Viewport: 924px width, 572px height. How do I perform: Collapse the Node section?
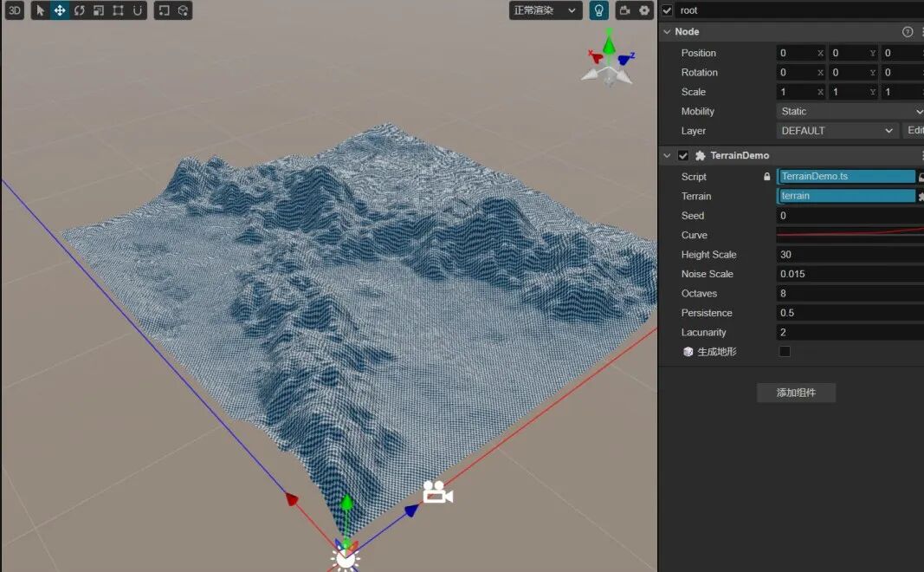[x=667, y=31]
